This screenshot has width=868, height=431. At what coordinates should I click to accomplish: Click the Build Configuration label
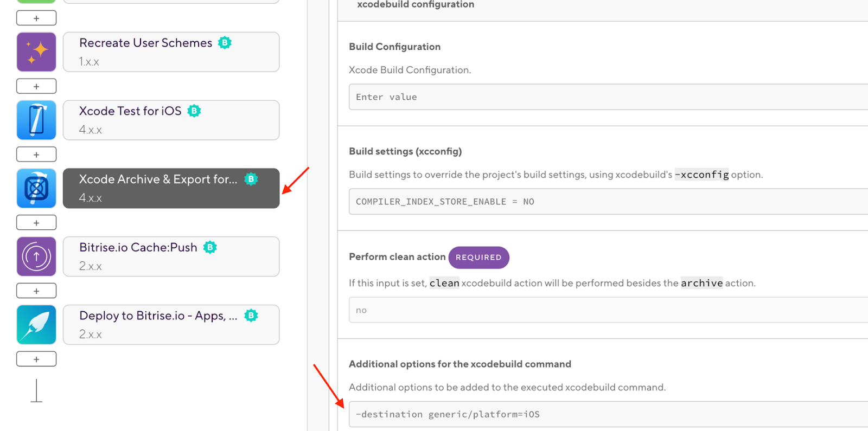pyautogui.click(x=394, y=47)
